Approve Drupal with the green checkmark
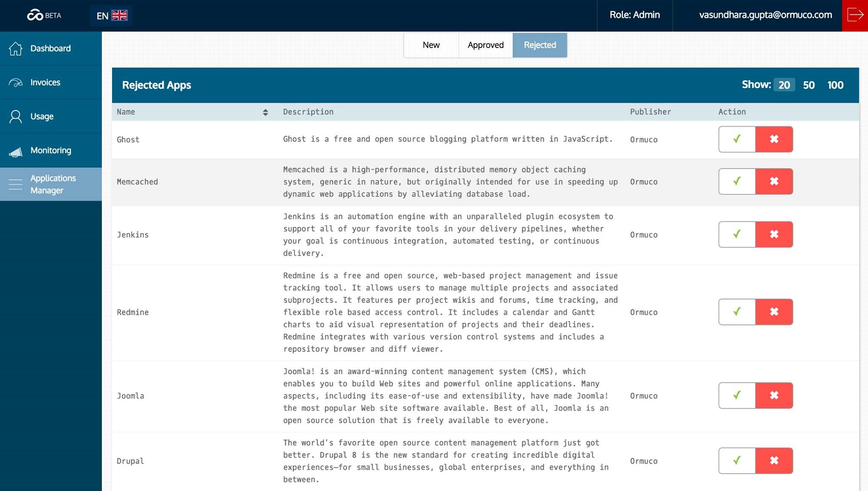 (x=737, y=461)
